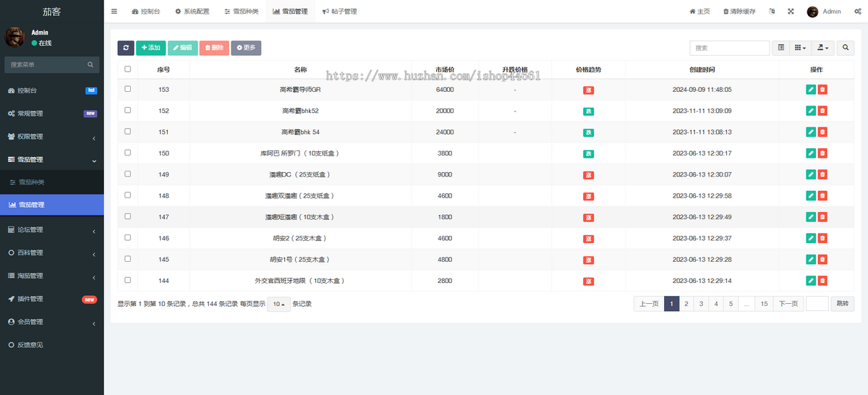The image size is (868, 395).
Task: Switch to the 系统配置 tab
Action: tap(192, 12)
